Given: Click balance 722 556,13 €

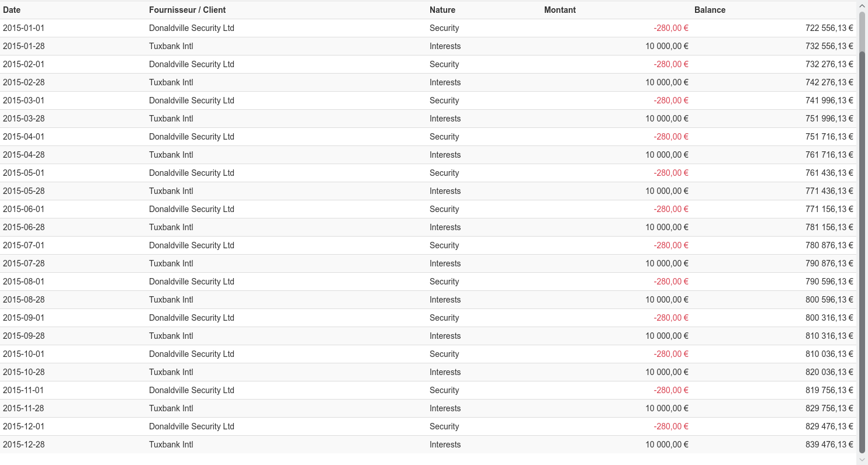Looking at the screenshot, I should pos(829,28).
